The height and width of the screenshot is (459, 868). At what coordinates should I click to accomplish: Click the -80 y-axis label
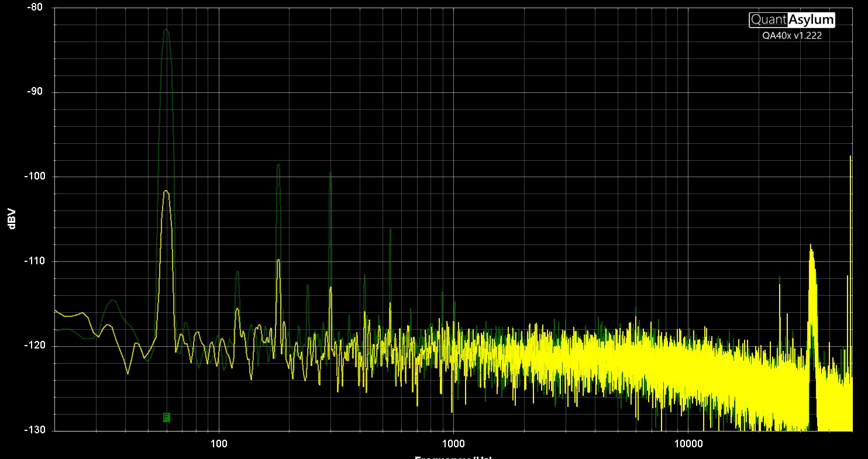tap(35, 8)
